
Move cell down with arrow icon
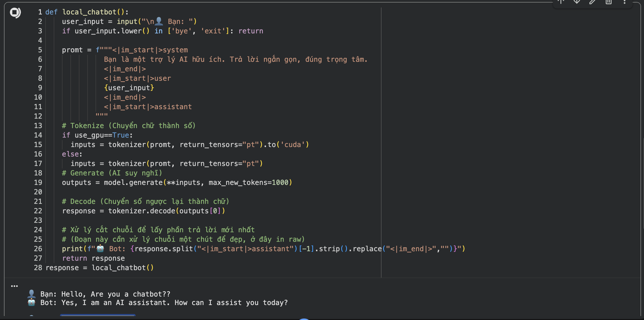(x=577, y=2)
